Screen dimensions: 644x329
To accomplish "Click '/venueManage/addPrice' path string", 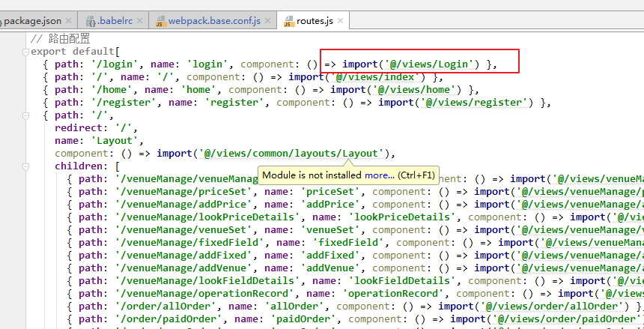I will (183, 205).
